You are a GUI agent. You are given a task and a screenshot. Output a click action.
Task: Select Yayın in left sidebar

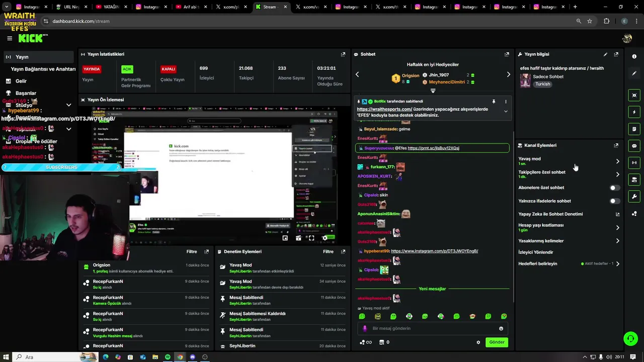point(38,57)
